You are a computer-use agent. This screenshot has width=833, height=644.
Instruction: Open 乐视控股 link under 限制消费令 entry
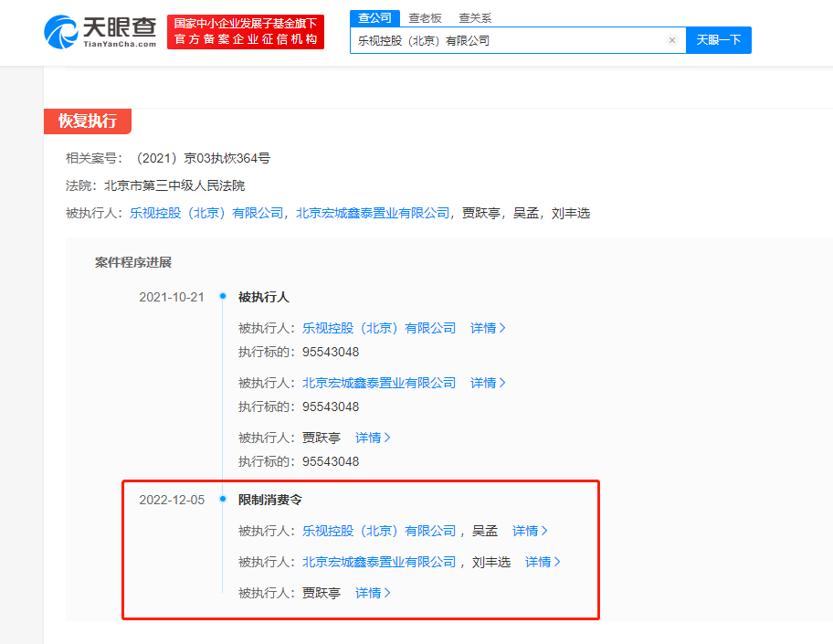pyautogui.click(x=379, y=531)
